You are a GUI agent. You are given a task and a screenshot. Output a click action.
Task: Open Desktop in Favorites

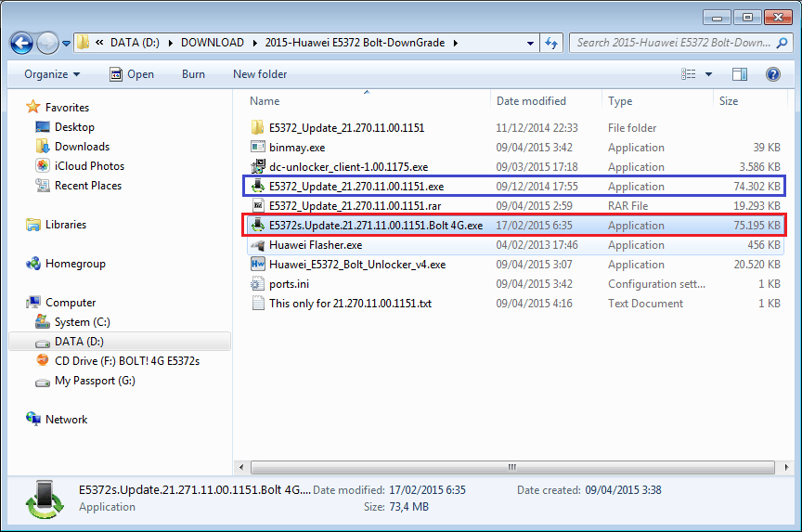pos(74,127)
